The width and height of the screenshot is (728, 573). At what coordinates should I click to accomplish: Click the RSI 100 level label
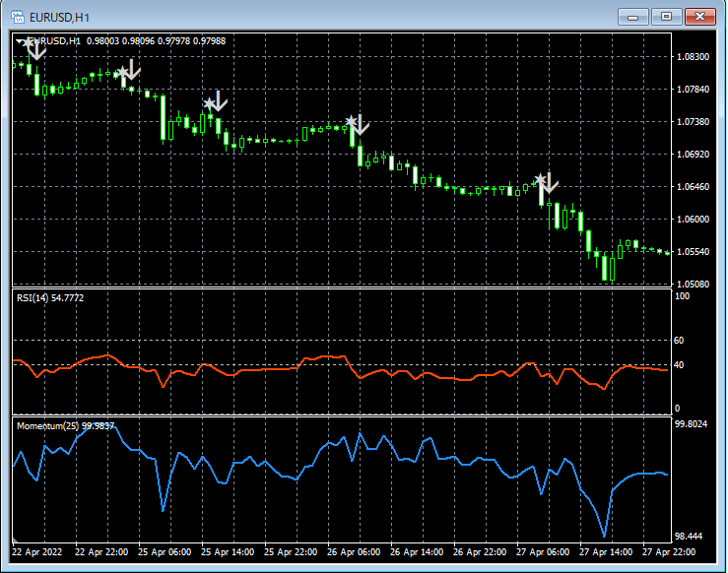(x=682, y=296)
